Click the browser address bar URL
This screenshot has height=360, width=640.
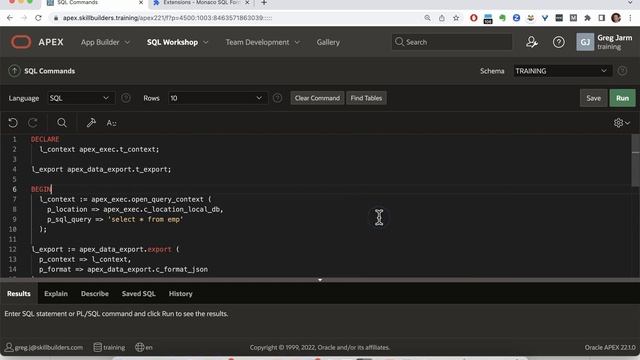tap(167, 18)
